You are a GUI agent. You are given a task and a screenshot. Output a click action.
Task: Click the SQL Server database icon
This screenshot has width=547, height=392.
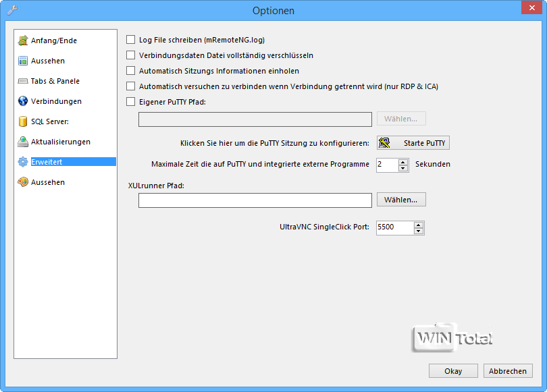[23, 121]
